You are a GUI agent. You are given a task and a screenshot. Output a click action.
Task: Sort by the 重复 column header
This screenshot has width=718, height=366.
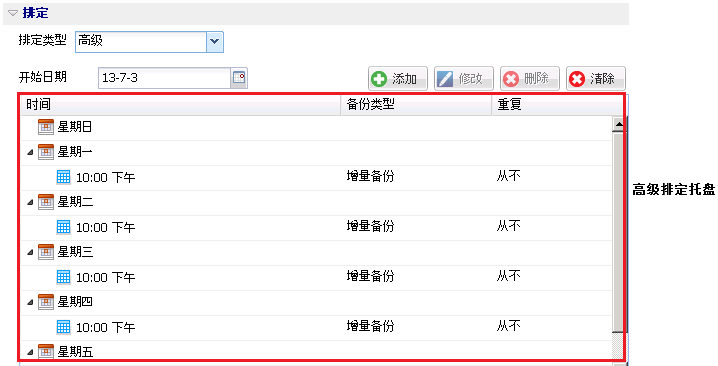557,105
